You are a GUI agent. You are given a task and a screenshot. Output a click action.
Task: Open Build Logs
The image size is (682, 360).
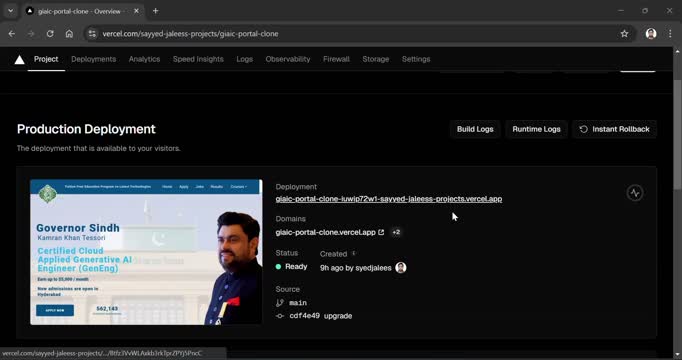pos(475,129)
